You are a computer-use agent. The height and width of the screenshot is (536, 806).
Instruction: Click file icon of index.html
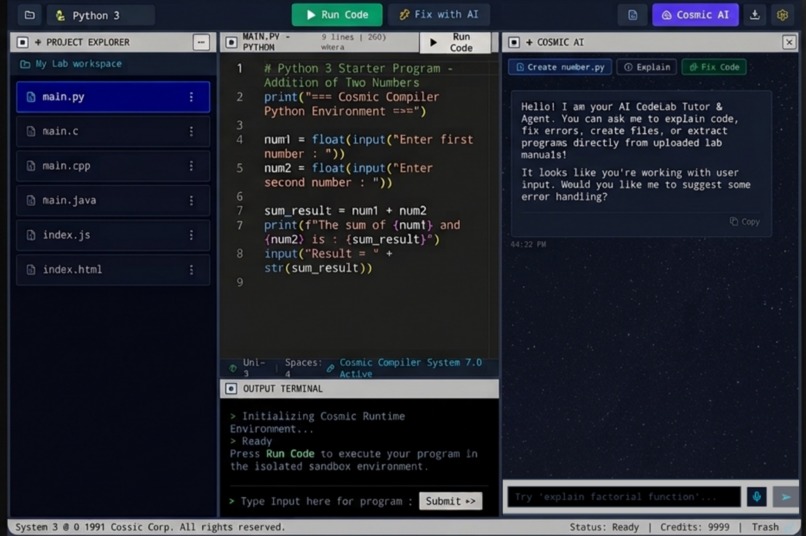(31, 269)
